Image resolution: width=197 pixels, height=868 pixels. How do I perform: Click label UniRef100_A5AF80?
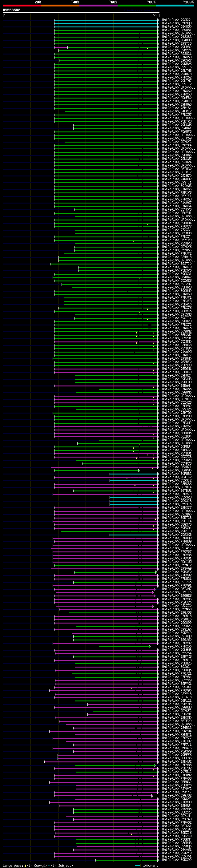click(x=177, y=98)
